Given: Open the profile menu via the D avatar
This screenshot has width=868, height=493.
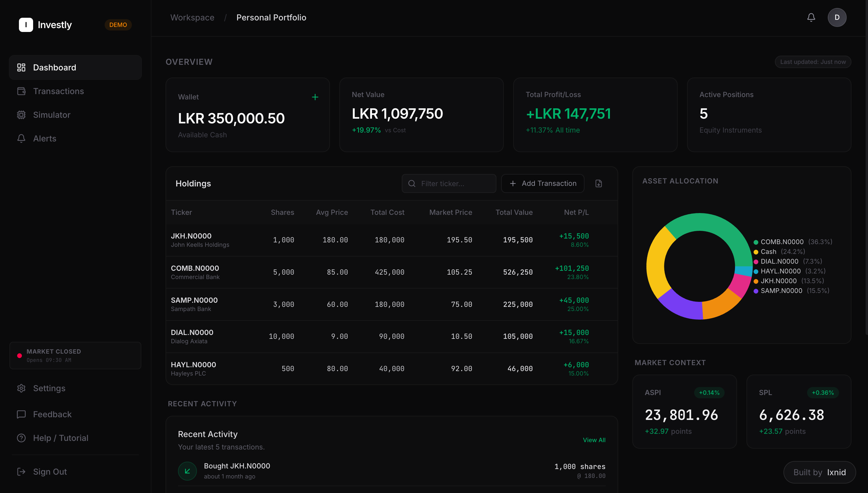Looking at the screenshot, I should pyautogui.click(x=837, y=17).
